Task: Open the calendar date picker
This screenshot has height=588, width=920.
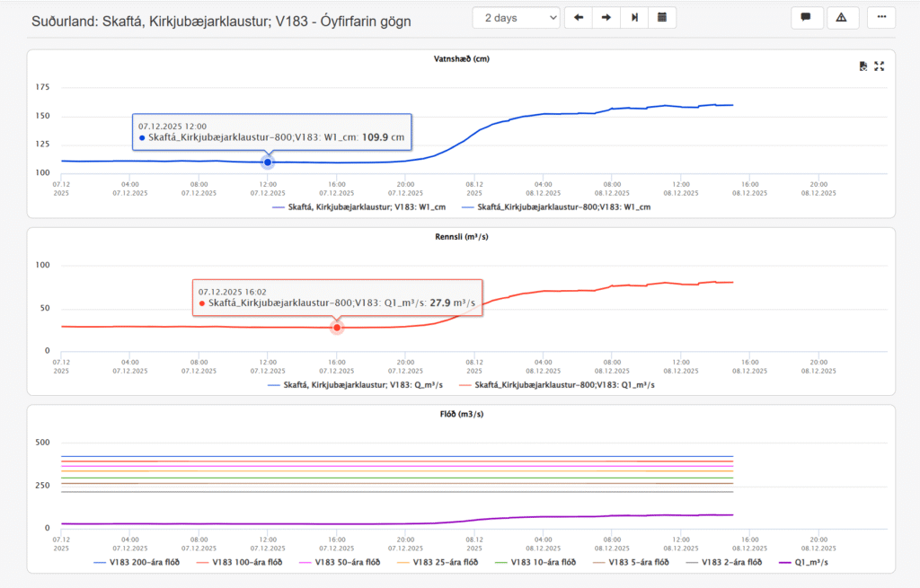Action: [x=662, y=18]
